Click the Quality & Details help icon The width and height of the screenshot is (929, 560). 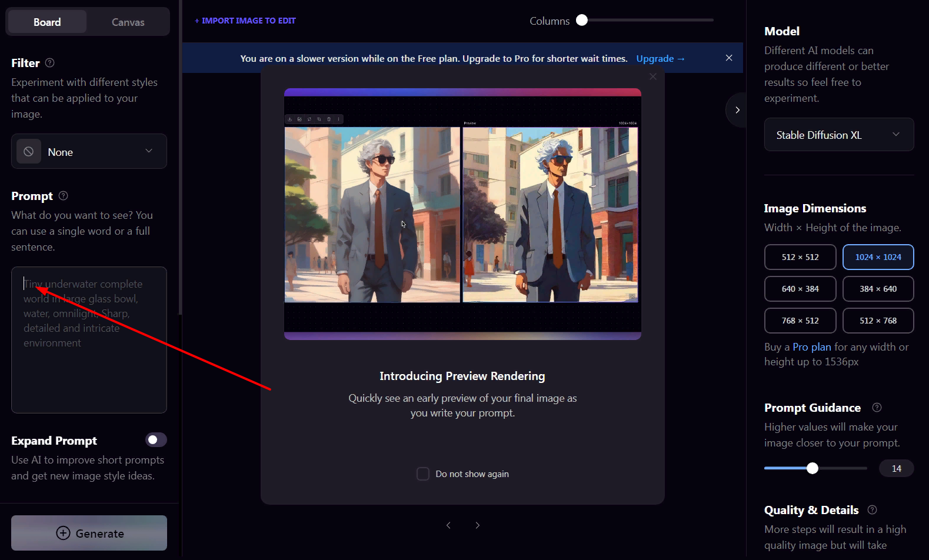[x=872, y=510]
